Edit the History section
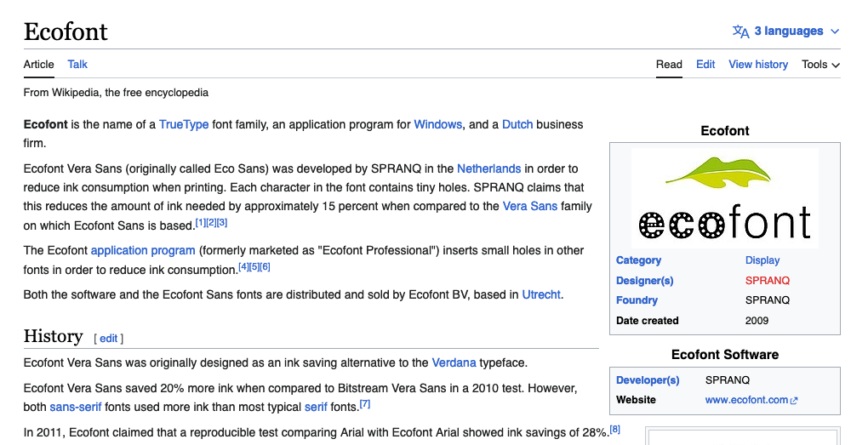The height and width of the screenshot is (445, 868). pyautogui.click(x=109, y=338)
